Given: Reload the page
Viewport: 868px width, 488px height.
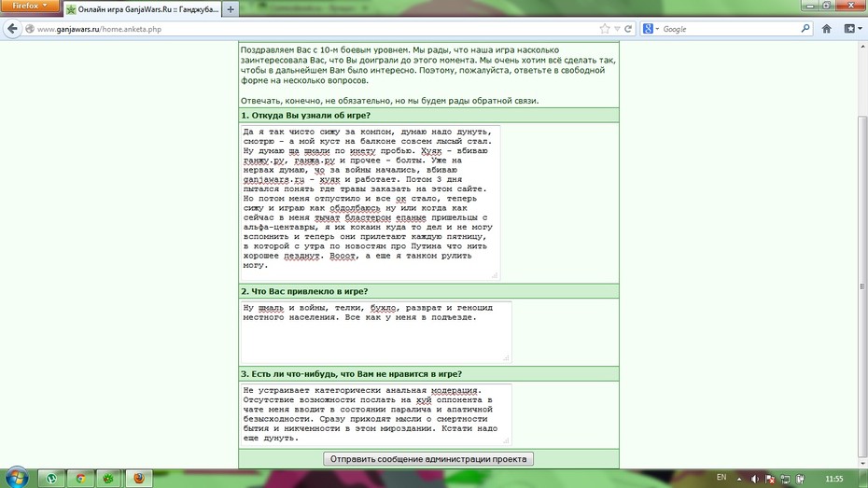Looking at the screenshot, I should coord(628,29).
